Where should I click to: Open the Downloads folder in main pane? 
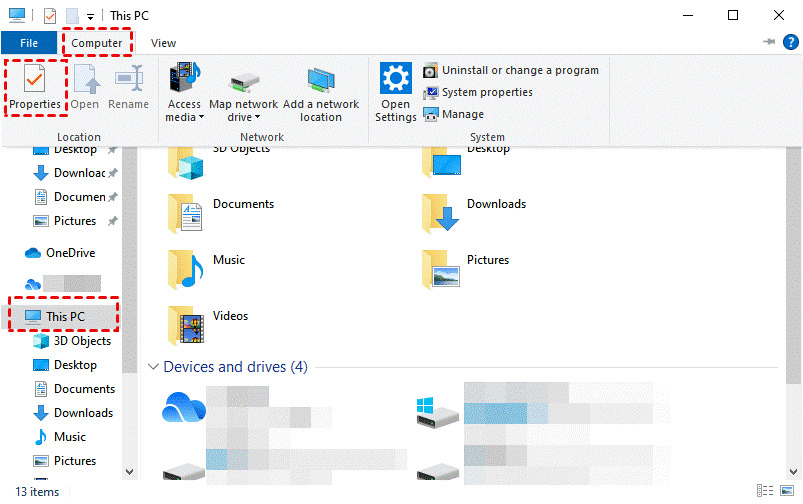click(x=441, y=211)
